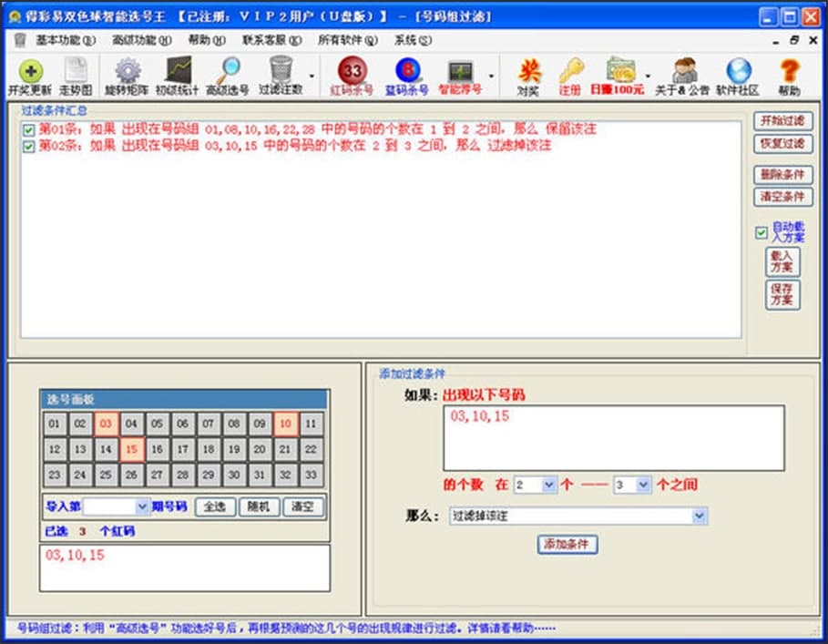This screenshot has height=644, width=828.
Task: Expand the minimum count dropdown showing 2
Action: click(x=549, y=486)
